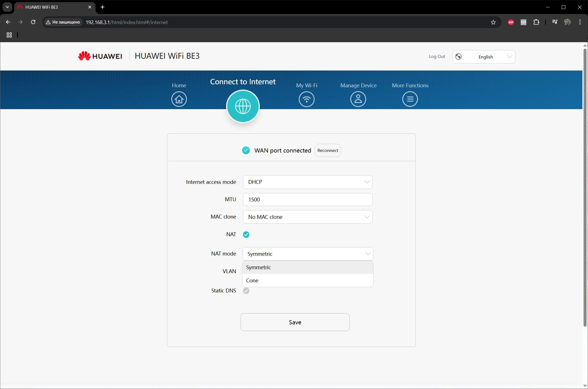Click the MAC clone label
588x389 pixels.
pyautogui.click(x=223, y=217)
